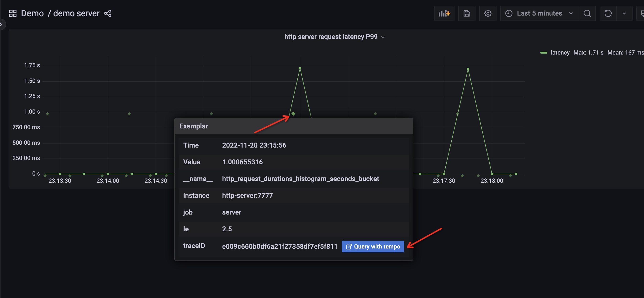
Task: Click the save dashboard icon
Action: [x=467, y=13]
